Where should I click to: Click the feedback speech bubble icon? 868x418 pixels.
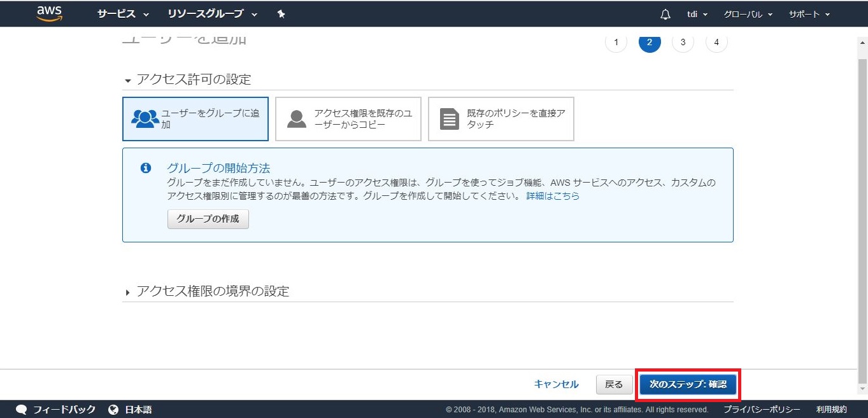[22, 409]
